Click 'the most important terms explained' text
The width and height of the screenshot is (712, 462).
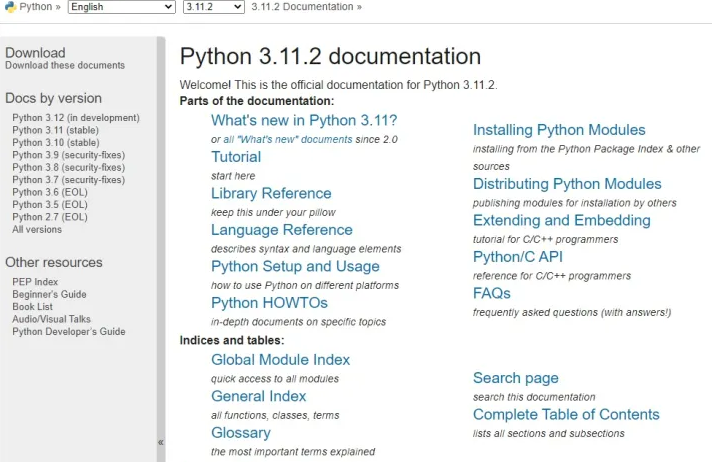click(293, 452)
